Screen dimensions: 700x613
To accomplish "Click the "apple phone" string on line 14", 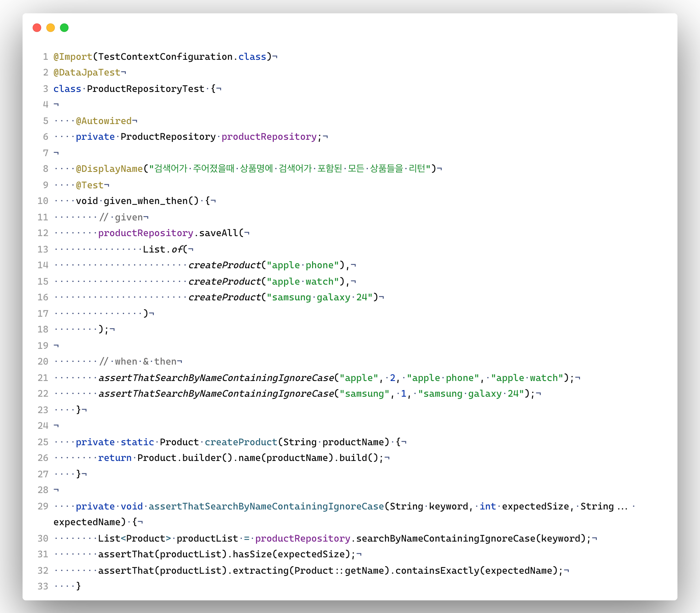I will (303, 265).
